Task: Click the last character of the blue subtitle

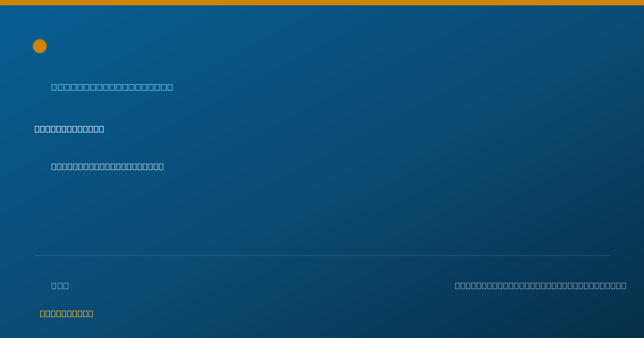Action: 169,87
